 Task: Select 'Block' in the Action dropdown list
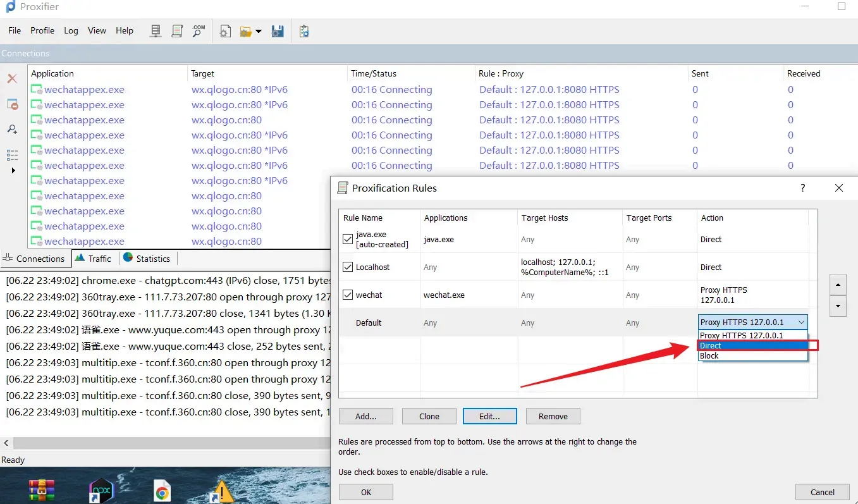(x=753, y=355)
